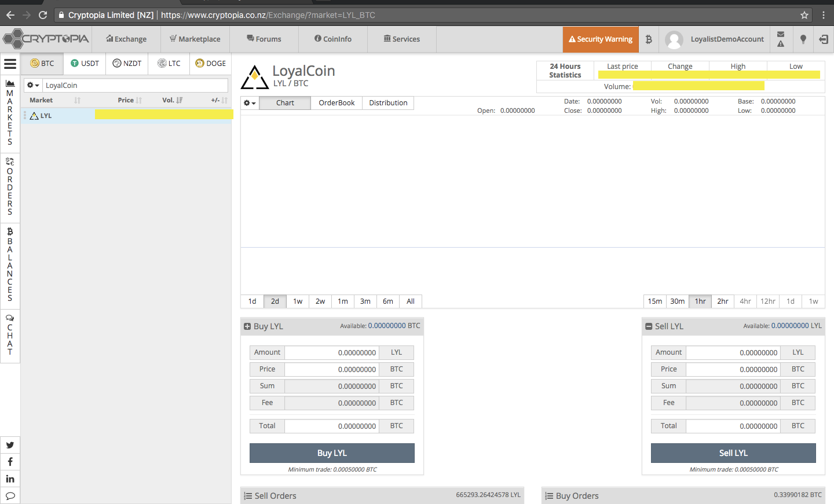Open the Bitcoin balance icon in header
This screenshot has height=504, width=834.
click(x=649, y=39)
